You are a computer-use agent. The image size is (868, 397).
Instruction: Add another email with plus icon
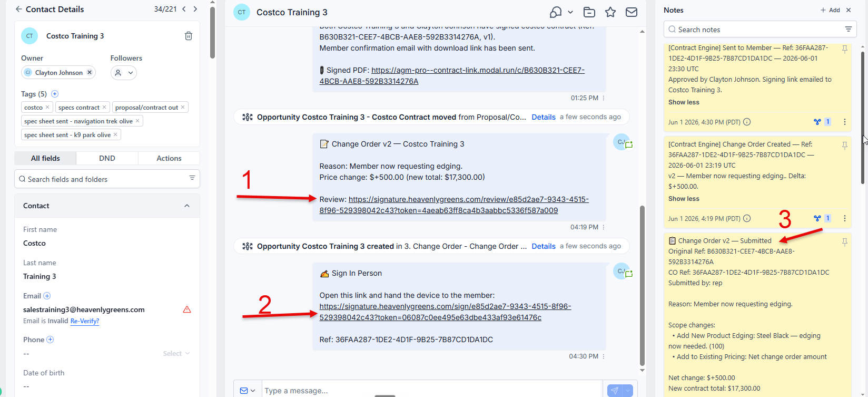47,296
